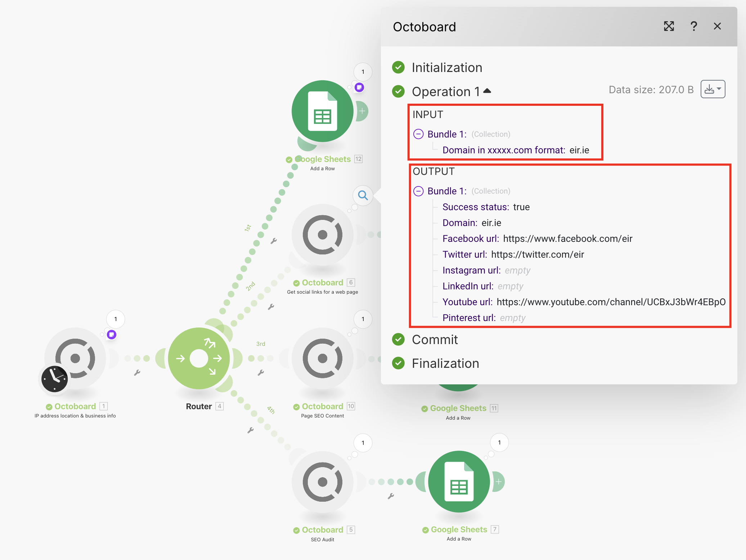746x560 pixels.
Task: Click the wrench filter icon on 3rd route
Action: tap(261, 372)
